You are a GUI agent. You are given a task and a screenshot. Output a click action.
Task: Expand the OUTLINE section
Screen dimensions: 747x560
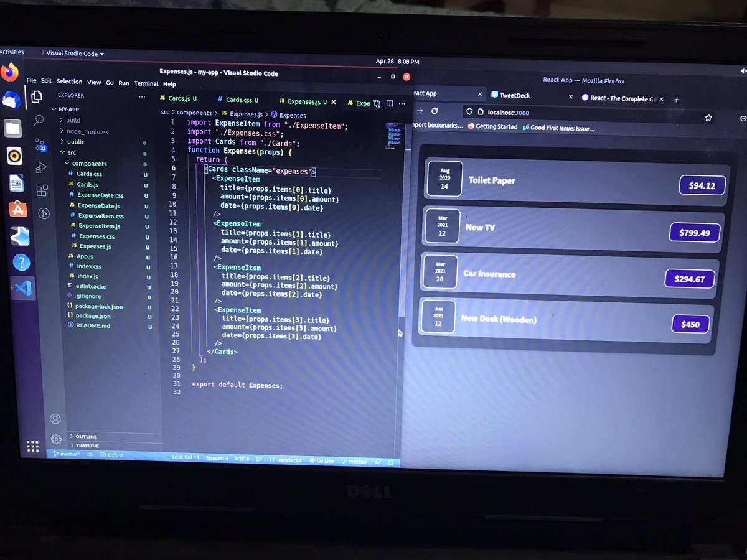[x=84, y=436]
